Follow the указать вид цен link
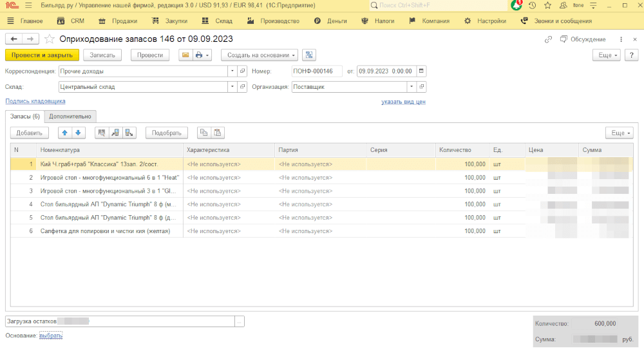Screen dimensions: 644x351 (x=403, y=102)
